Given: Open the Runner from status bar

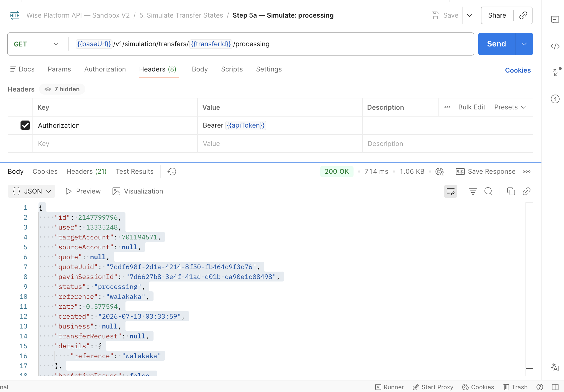Looking at the screenshot, I should coord(390,387).
